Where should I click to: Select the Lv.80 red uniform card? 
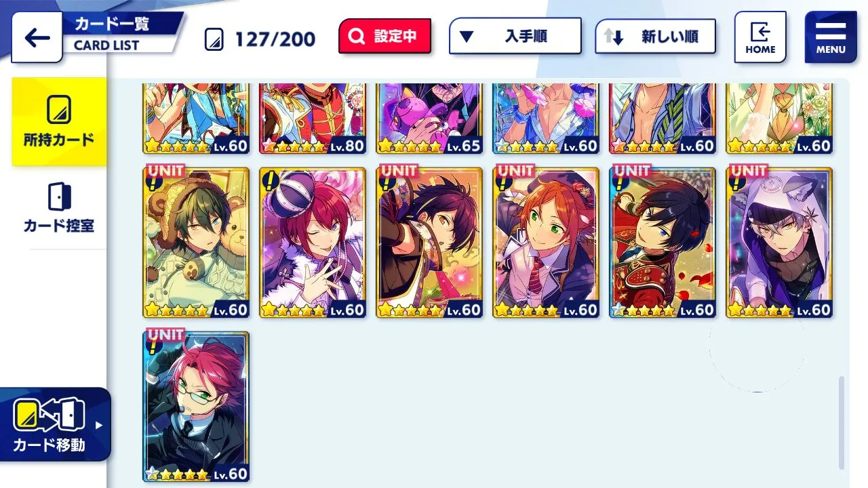click(x=312, y=118)
